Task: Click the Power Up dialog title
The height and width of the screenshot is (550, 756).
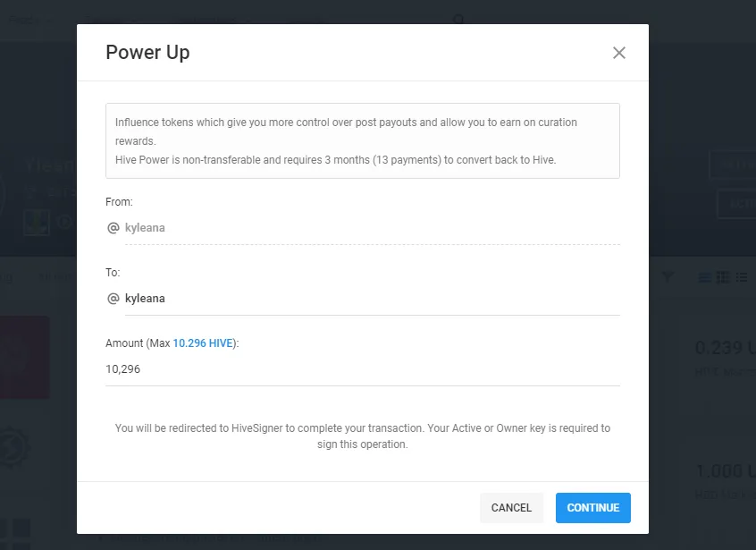Action: click(x=147, y=52)
